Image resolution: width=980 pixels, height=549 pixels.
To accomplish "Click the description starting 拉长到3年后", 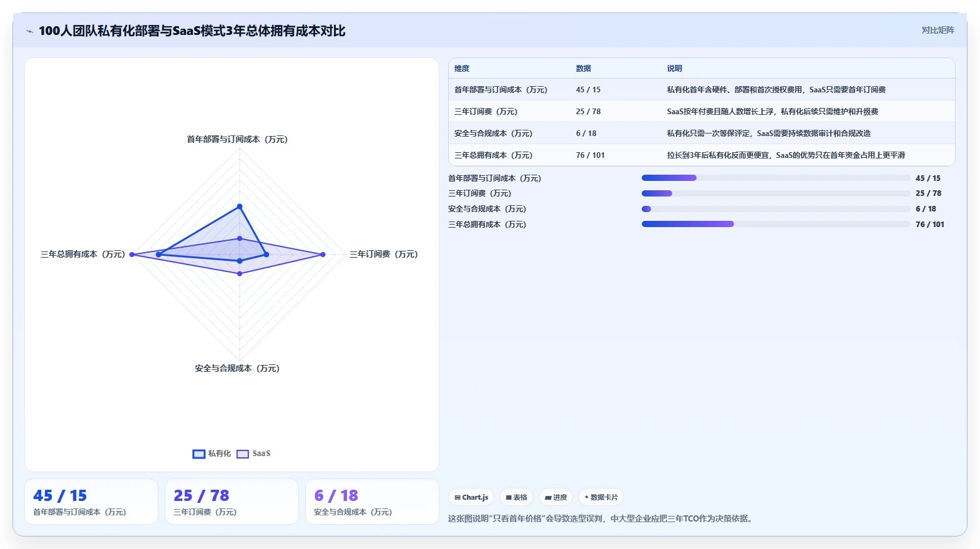I will (x=786, y=155).
